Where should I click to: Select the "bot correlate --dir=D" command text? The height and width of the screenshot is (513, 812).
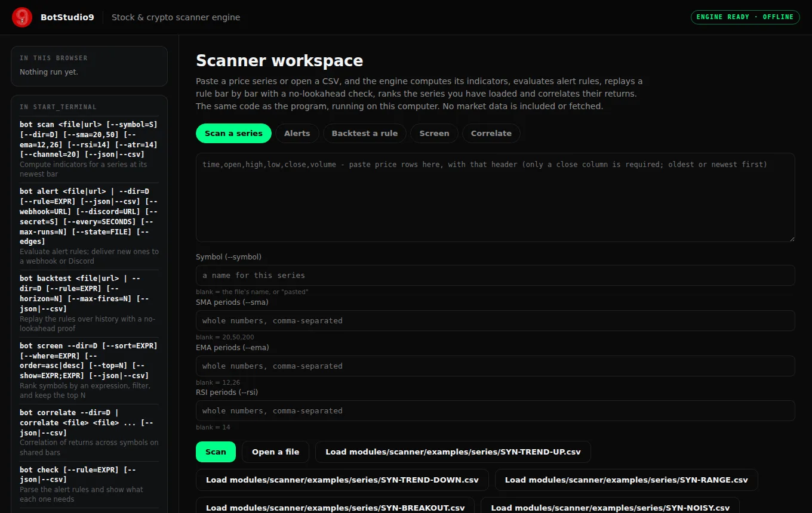tap(87, 422)
